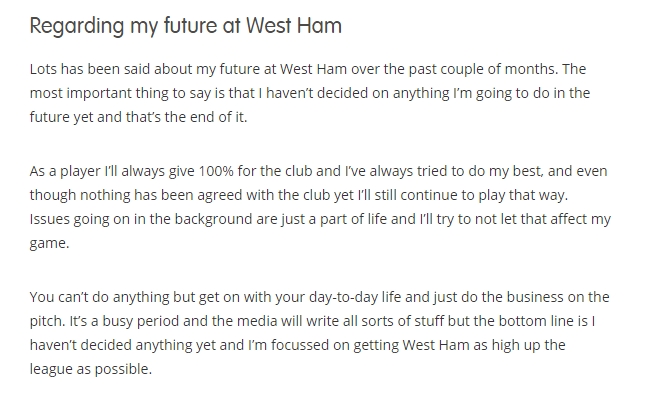Click the phrase 'still continue to play that way'
Viewport: 649px width, 409px height.
(x=471, y=195)
